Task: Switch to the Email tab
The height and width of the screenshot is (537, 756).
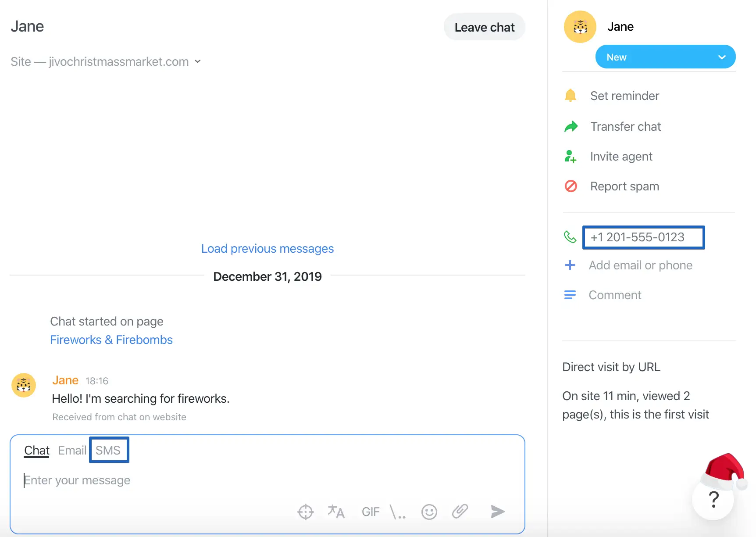Action: click(72, 450)
